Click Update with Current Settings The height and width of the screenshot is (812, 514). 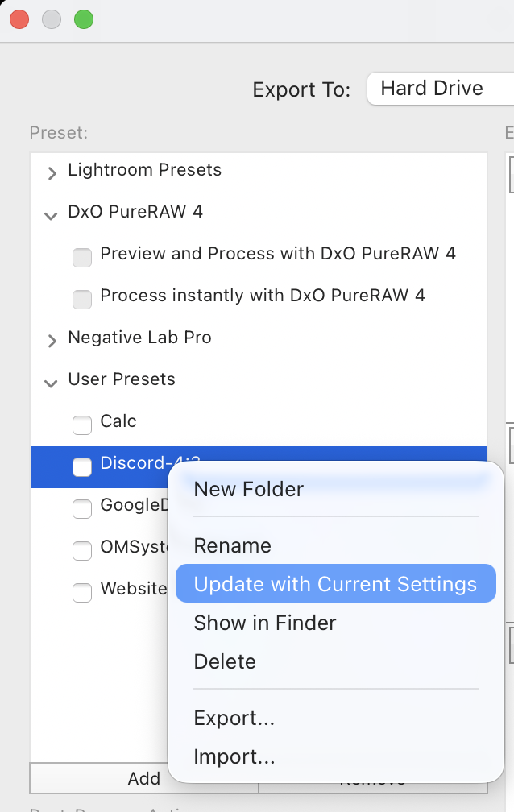tap(335, 584)
